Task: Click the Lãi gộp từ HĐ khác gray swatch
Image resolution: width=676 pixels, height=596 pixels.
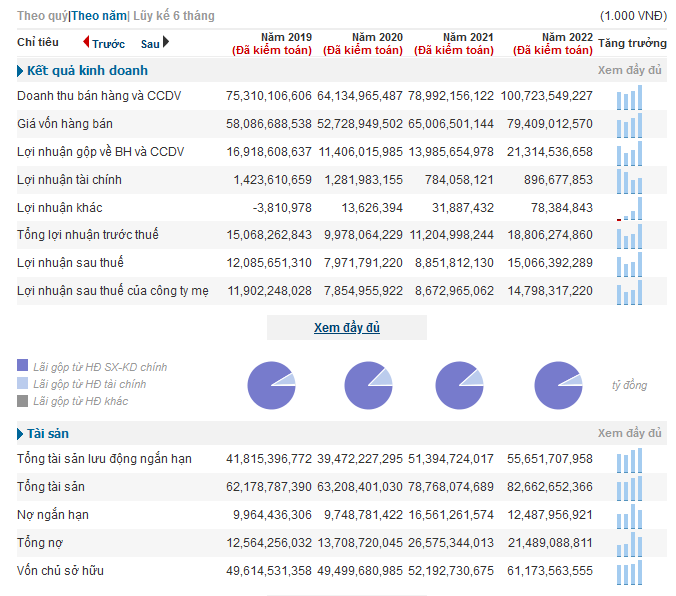Action: (22, 401)
